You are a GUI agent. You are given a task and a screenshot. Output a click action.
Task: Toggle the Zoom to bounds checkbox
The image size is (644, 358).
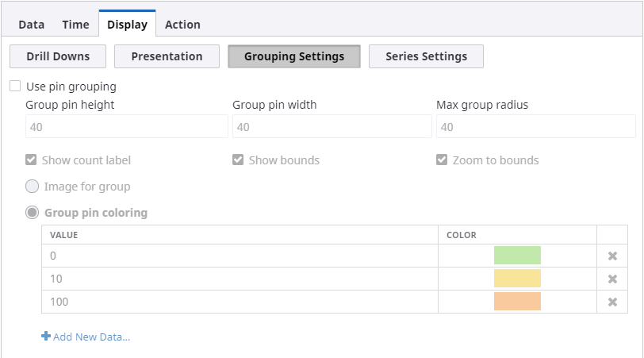click(x=442, y=160)
